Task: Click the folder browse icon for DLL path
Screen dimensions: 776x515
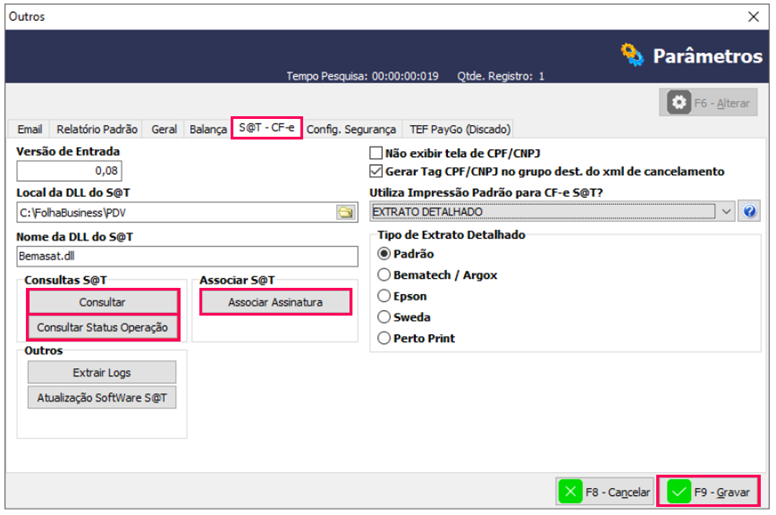Action: click(345, 212)
